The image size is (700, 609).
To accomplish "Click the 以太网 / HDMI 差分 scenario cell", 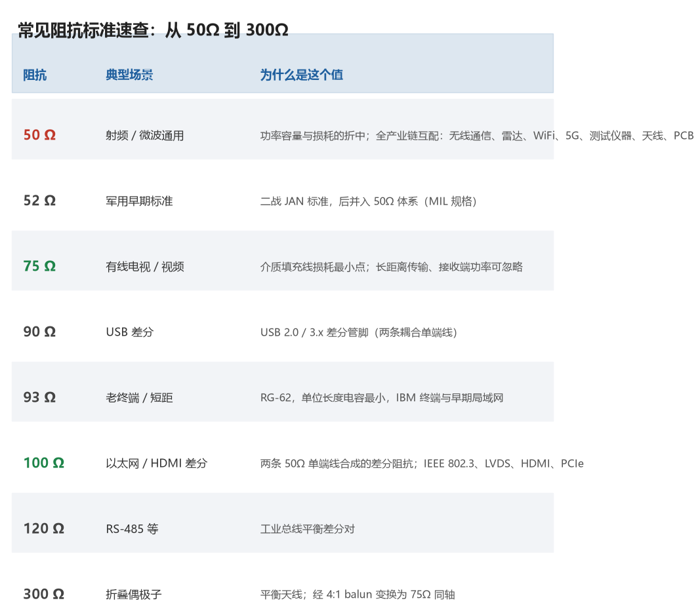I will [x=157, y=463].
